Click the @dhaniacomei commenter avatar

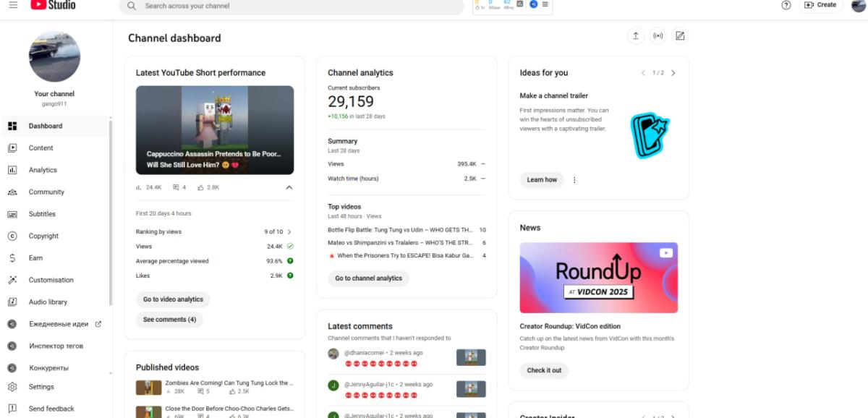coord(333,354)
